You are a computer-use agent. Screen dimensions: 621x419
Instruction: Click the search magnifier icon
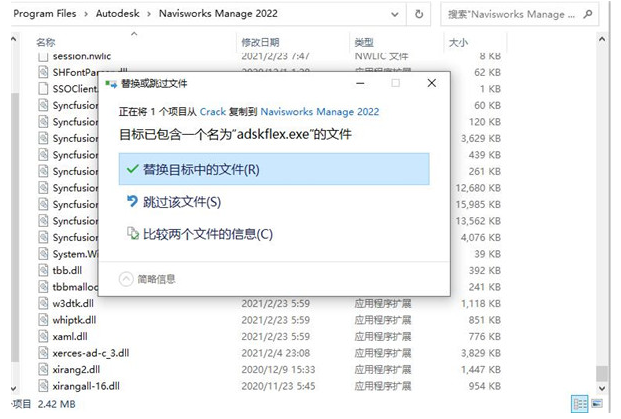(588, 14)
